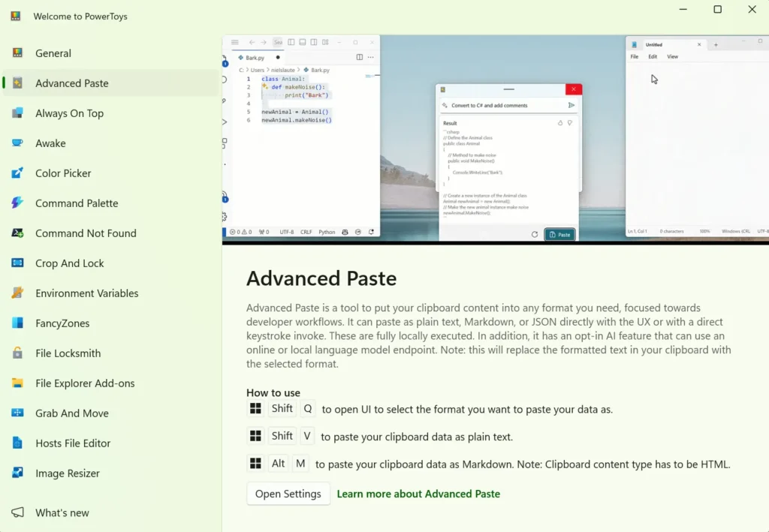
Task: Click the Command Not Found icon
Action: (17, 233)
